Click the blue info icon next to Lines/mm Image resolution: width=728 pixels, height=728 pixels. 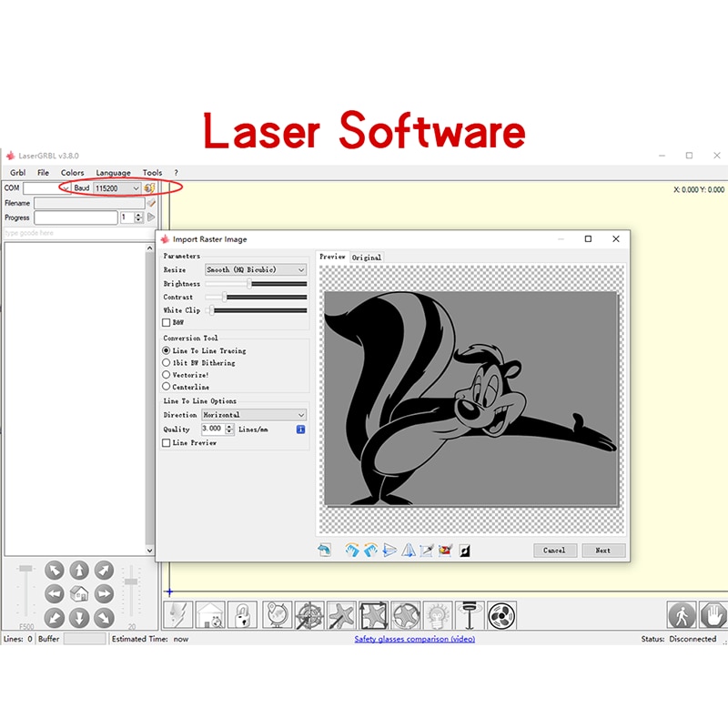pyautogui.click(x=300, y=430)
